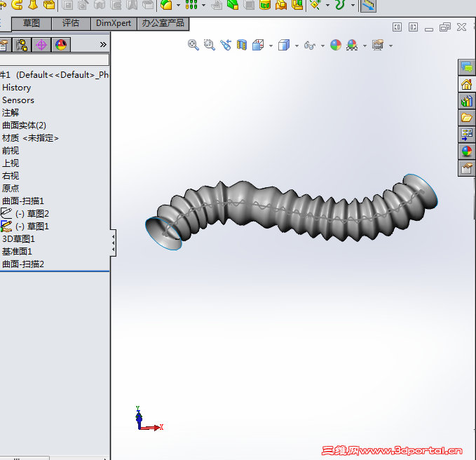Select 曲面实体(2) in the tree
476x460 pixels.
click(24, 126)
